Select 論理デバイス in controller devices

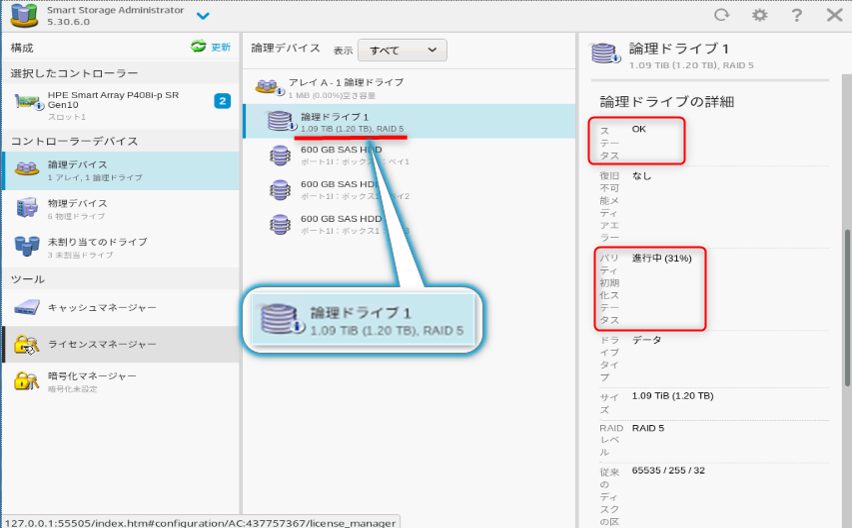pyautogui.click(x=121, y=171)
